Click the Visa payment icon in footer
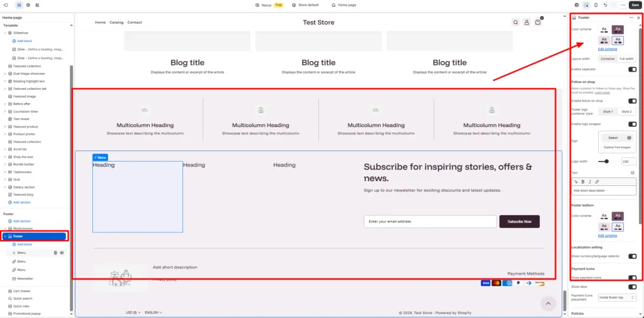This screenshot has height=318, width=644. click(486, 283)
